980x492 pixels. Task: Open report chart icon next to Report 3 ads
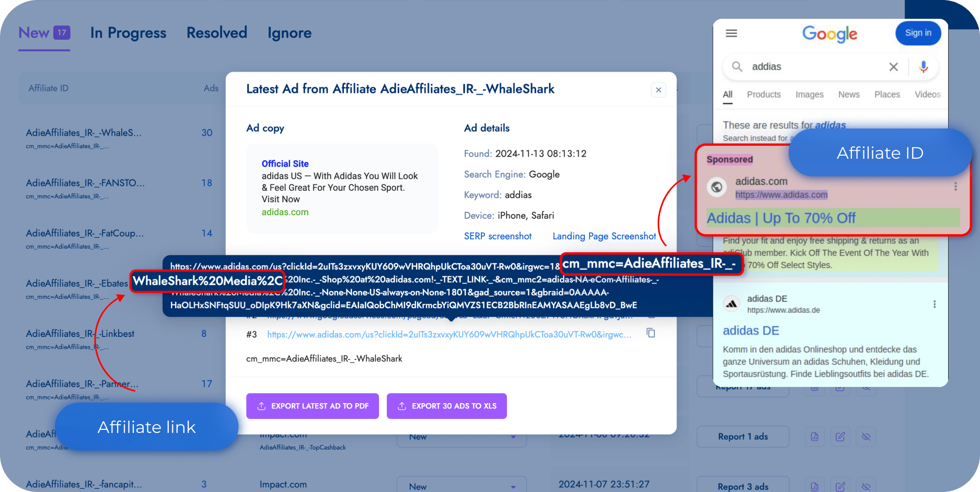814,487
